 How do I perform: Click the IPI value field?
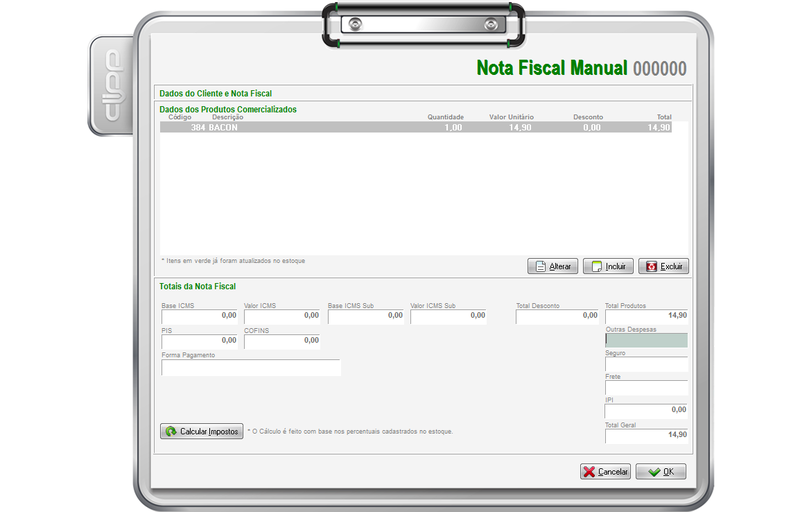(646, 410)
